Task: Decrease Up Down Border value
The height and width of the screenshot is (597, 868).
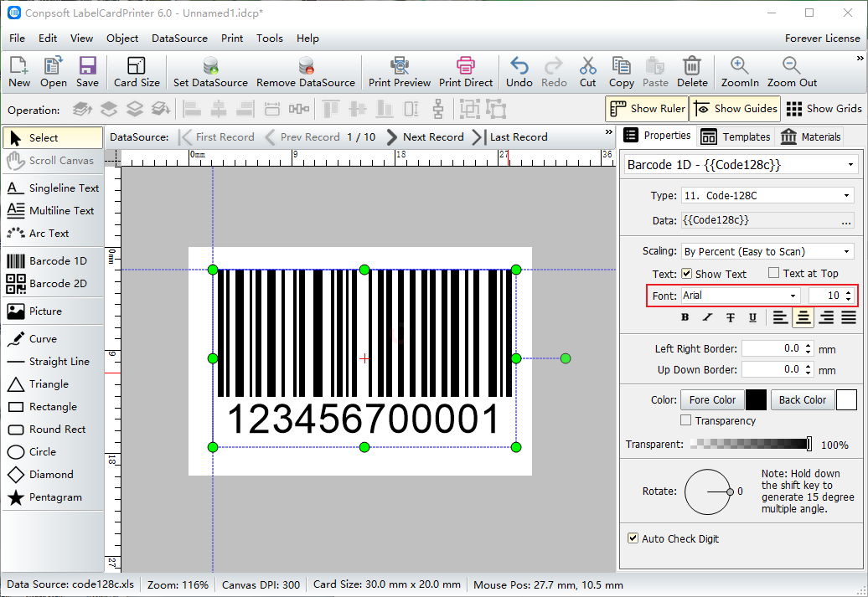Action: tap(809, 373)
